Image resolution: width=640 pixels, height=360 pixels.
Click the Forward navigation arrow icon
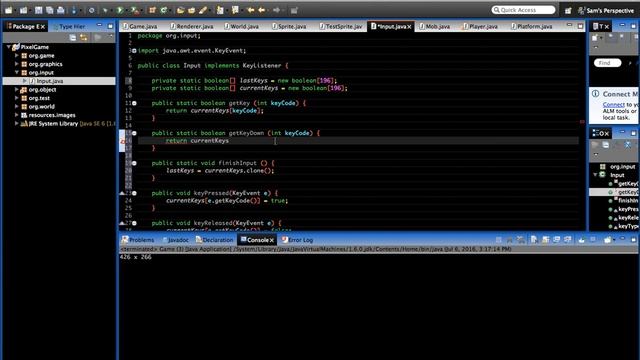277,10
